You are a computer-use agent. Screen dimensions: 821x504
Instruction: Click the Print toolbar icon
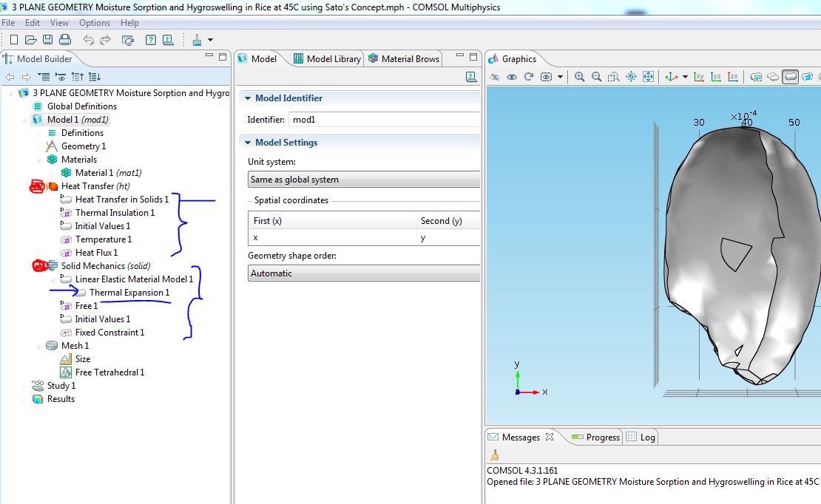click(64, 40)
